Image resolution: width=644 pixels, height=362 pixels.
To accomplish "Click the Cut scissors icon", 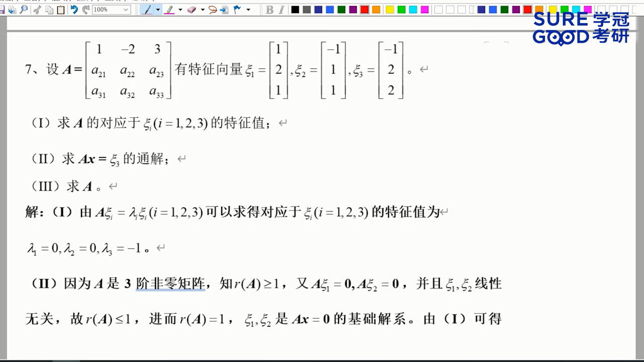I will tap(37, 10).
